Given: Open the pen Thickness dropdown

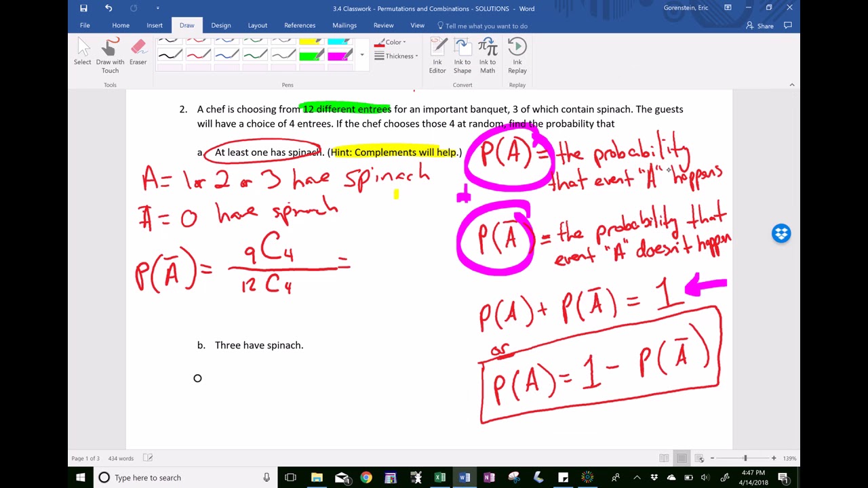Looking at the screenshot, I should point(396,56).
